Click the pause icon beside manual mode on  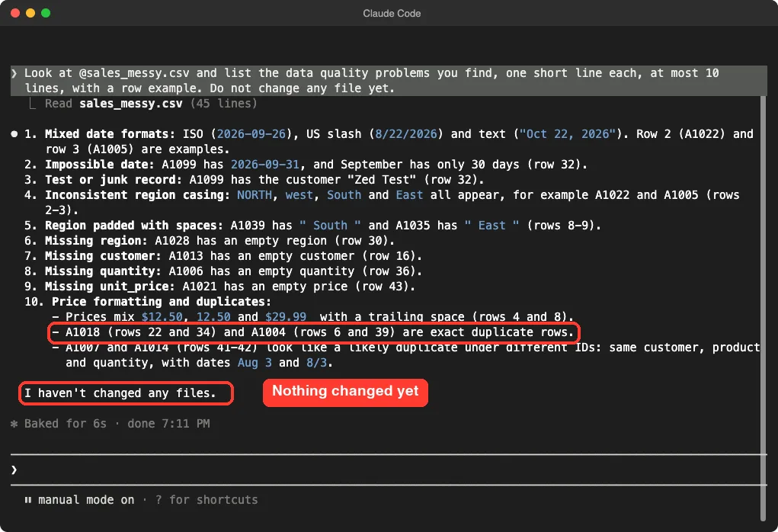27,500
